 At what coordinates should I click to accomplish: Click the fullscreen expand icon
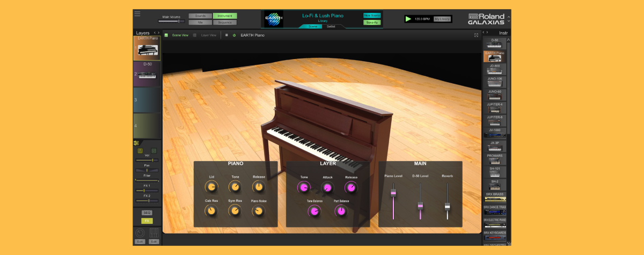click(476, 35)
